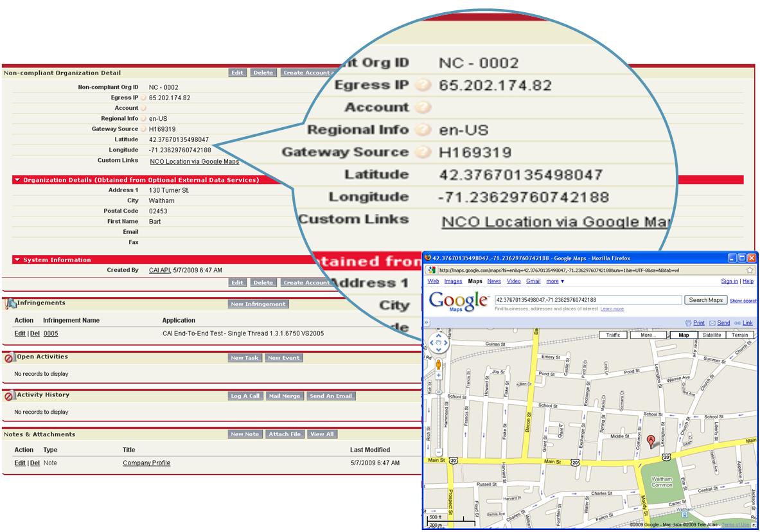Click the red marker A on the map
Image resolution: width=760 pixels, height=532 pixels.
coord(651,441)
